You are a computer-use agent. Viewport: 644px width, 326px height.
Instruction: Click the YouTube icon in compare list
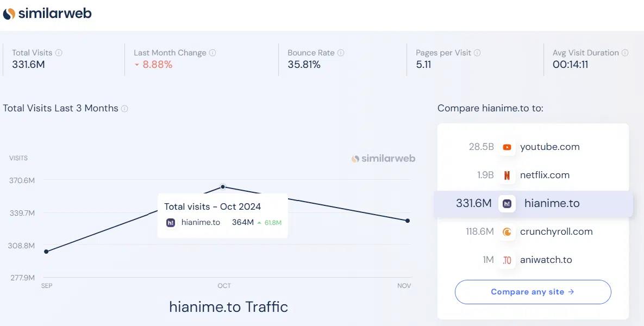[x=507, y=147]
